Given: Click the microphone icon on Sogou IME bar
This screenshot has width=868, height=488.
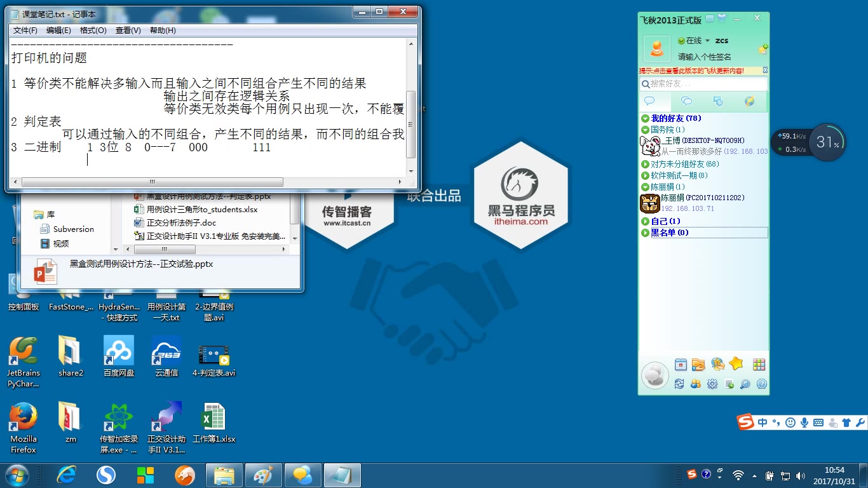Looking at the screenshot, I should 804,423.
